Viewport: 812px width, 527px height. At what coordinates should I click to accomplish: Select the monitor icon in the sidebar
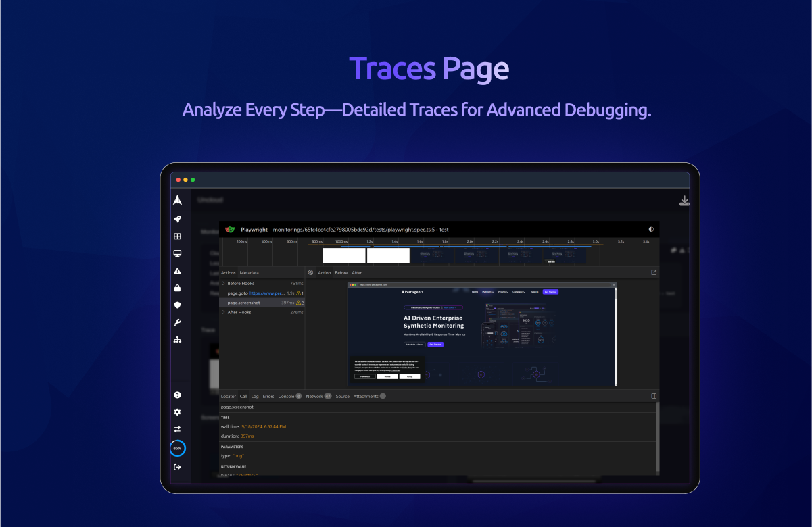pos(178,253)
